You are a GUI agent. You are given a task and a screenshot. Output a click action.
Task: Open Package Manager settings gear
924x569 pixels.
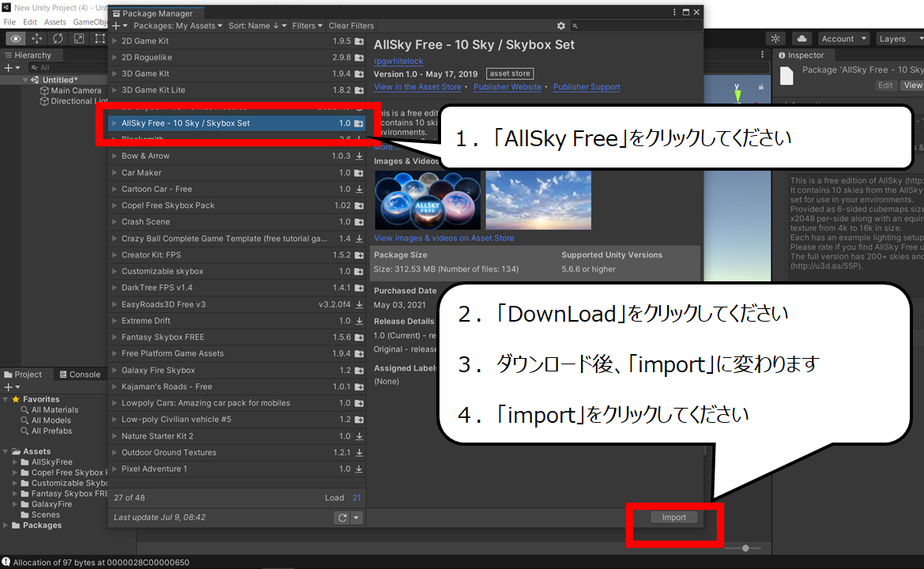[561, 26]
